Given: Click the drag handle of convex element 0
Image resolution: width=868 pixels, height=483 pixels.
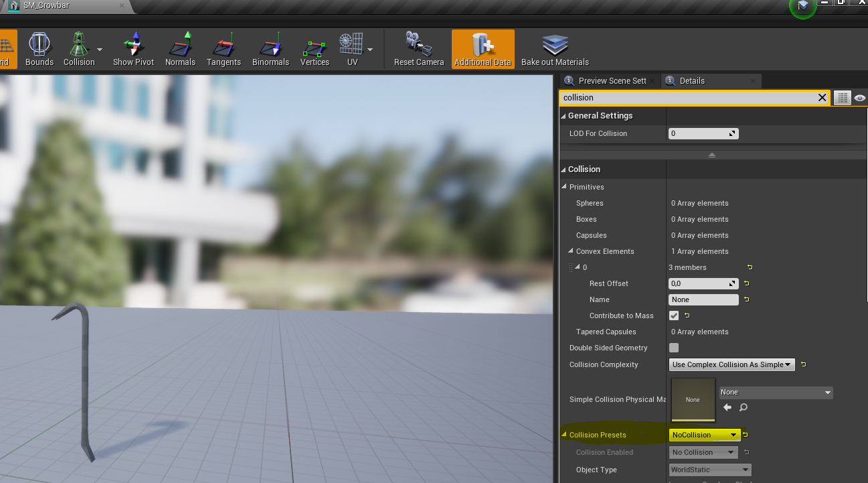Looking at the screenshot, I should [x=572, y=267].
